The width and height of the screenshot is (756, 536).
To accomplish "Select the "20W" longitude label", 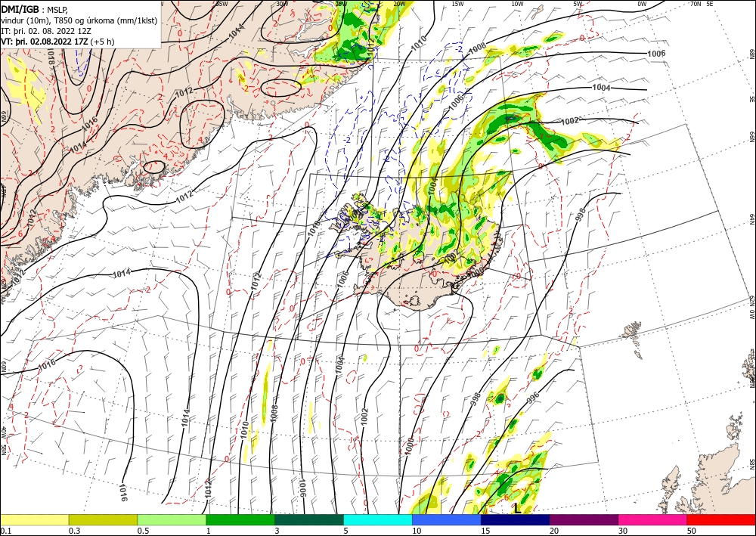I will (x=398, y=3).
